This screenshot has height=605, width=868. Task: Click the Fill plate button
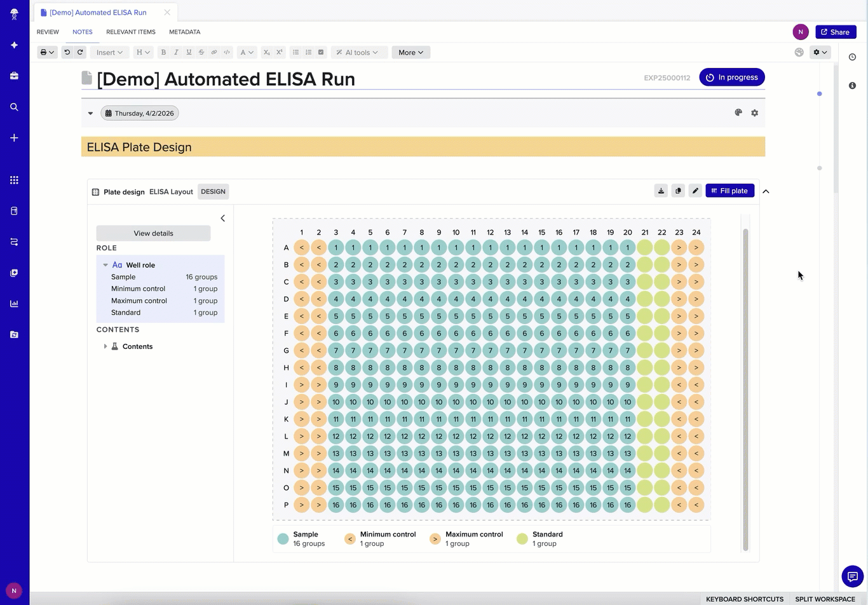click(x=729, y=191)
